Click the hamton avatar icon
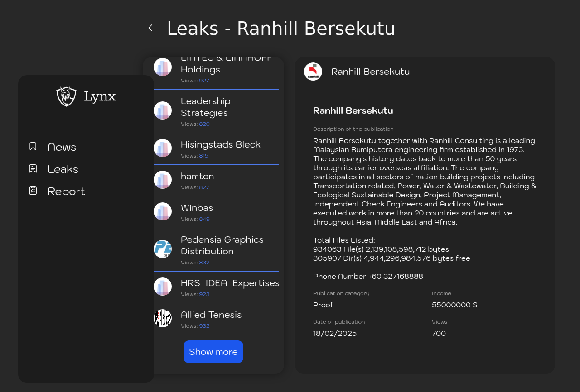Image resolution: width=580 pixels, height=392 pixels. coord(163,180)
